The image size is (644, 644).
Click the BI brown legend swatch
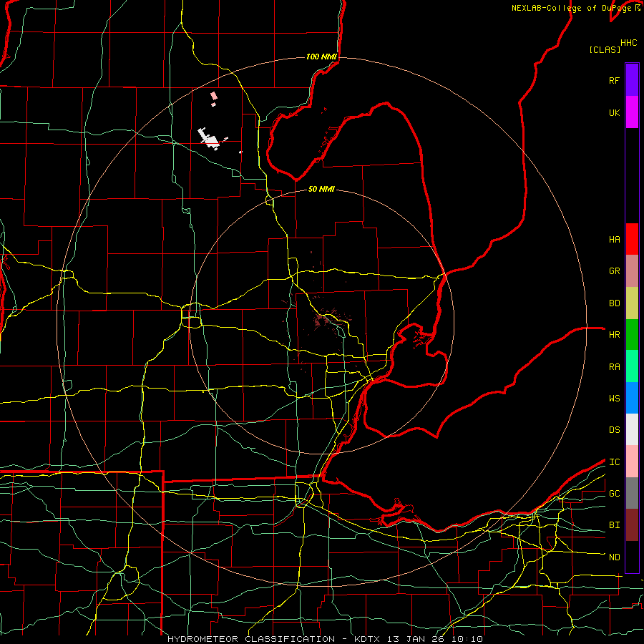[632, 525]
